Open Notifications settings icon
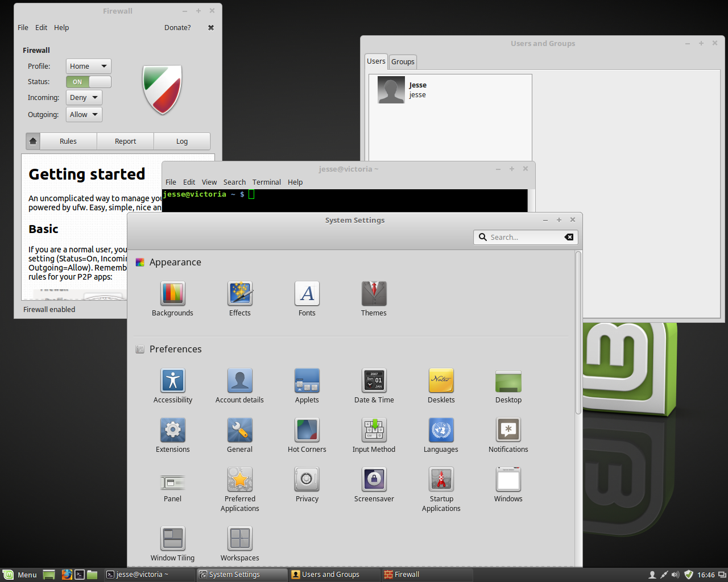The height and width of the screenshot is (582, 728). pyautogui.click(x=508, y=430)
